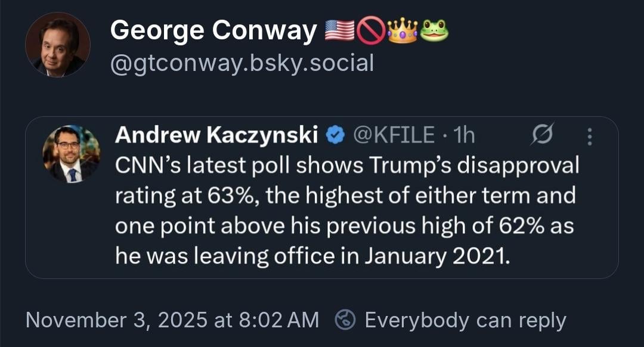Click the globe reply-settings icon
The image size is (644, 347).
pos(345,320)
